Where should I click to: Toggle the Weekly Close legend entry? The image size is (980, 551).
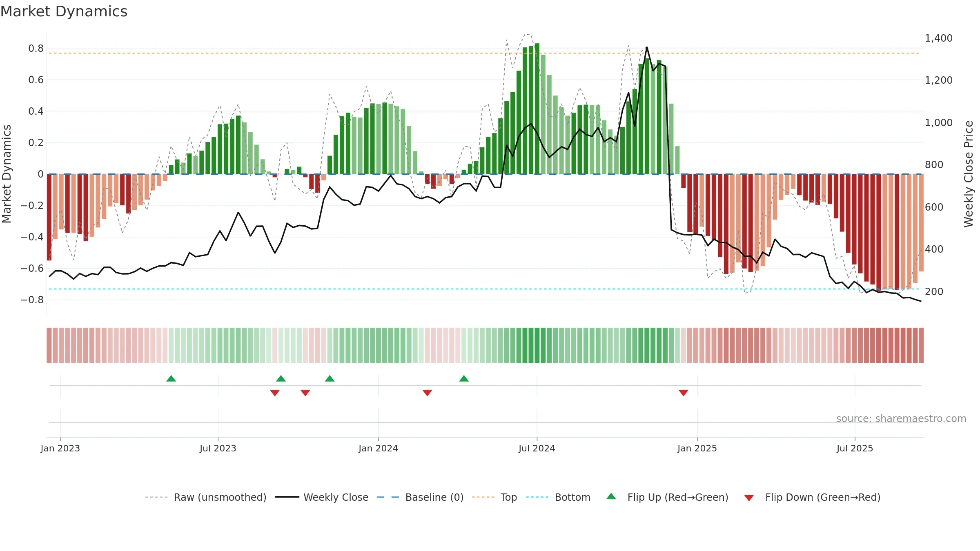click(322, 497)
